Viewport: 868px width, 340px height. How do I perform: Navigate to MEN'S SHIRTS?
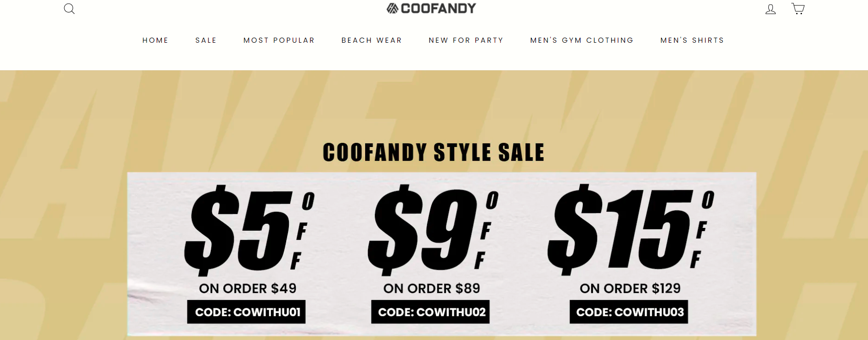pyautogui.click(x=692, y=40)
